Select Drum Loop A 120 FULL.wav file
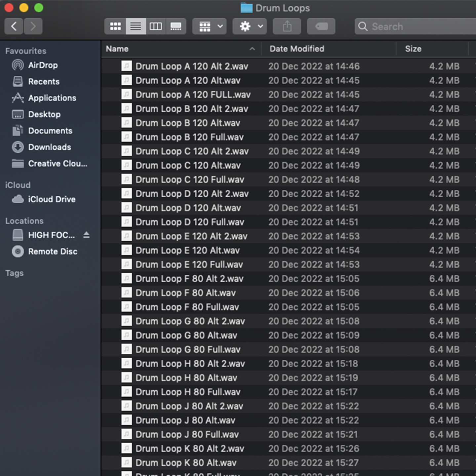476x476 pixels. pos(193,95)
